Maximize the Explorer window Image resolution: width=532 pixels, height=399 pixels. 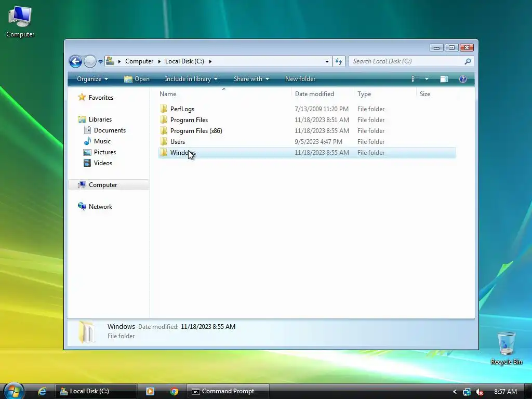tap(451, 48)
